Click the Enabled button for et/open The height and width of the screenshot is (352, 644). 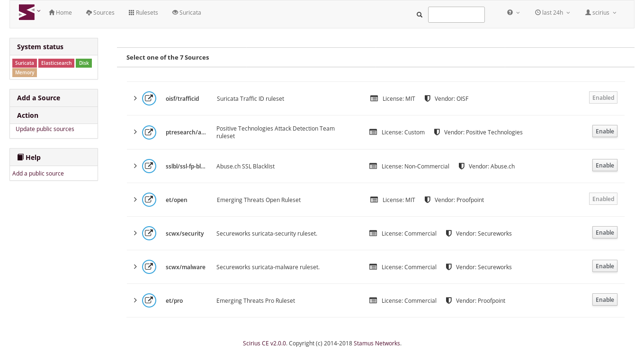click(603, 199)
